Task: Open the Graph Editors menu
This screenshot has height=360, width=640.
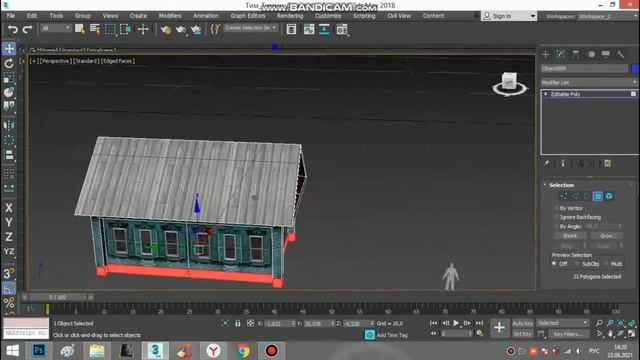Action: coord(248,16)
